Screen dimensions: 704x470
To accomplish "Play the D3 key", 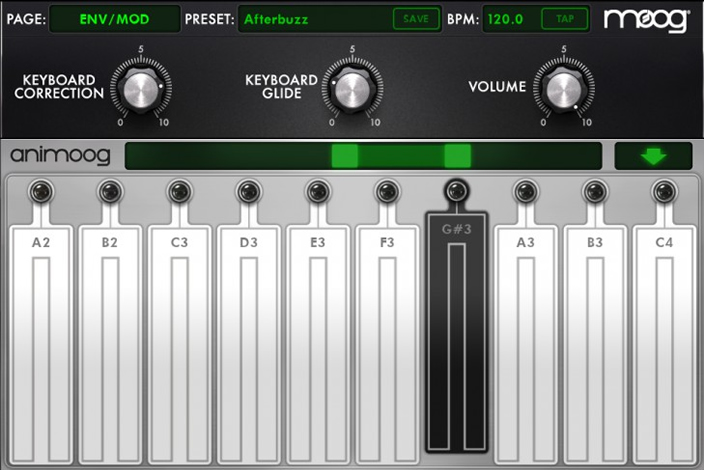I will [249, 345].
